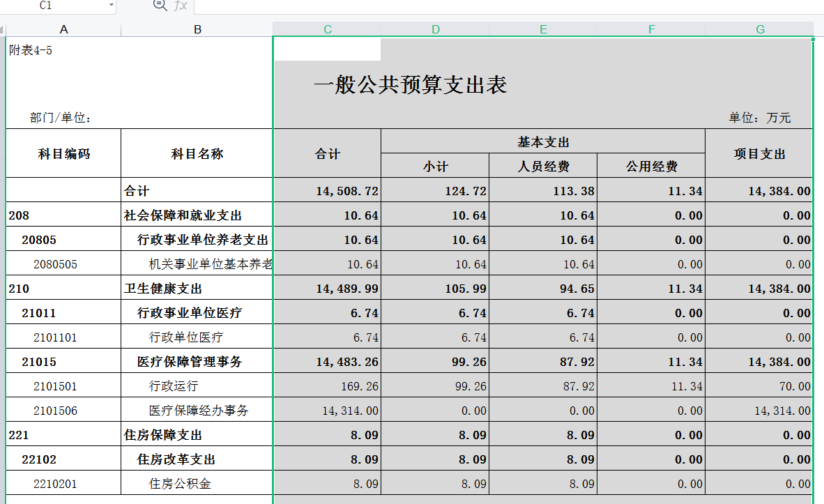Click the 医疗保障管理事务 cell
Screen dimensions: 824x504
pyautogui.click(x=197, y=361)
